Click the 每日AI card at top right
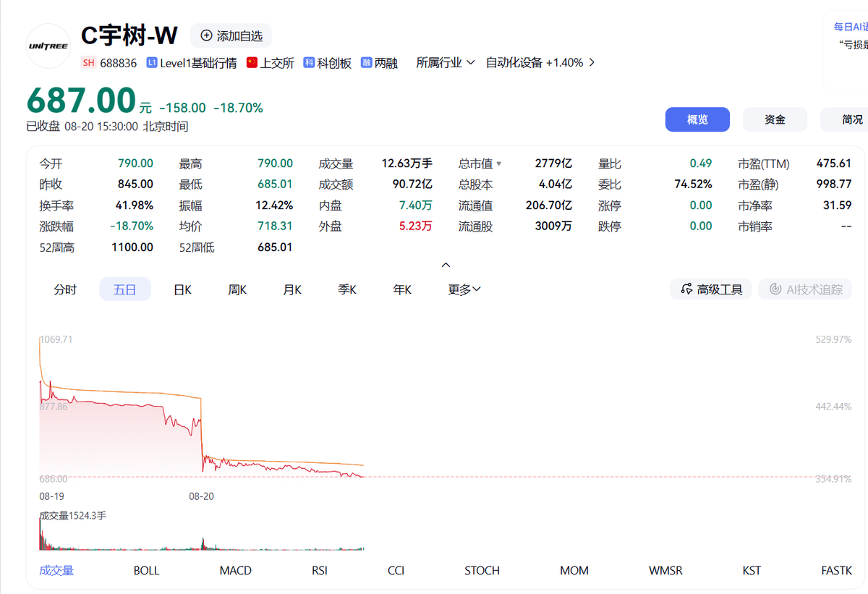Screen dimensions: 868x594 click(846, 51)
